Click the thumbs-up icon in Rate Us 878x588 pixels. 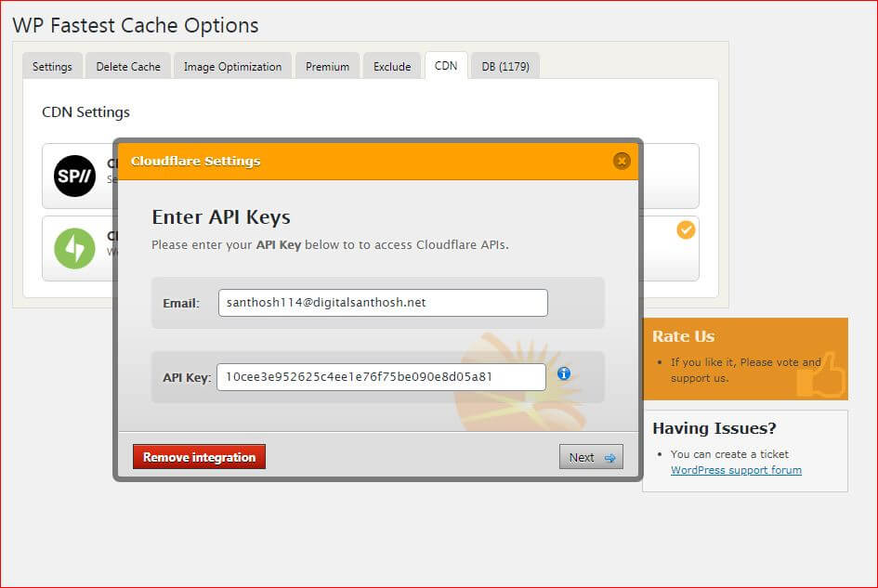click(x=821, y=374)
